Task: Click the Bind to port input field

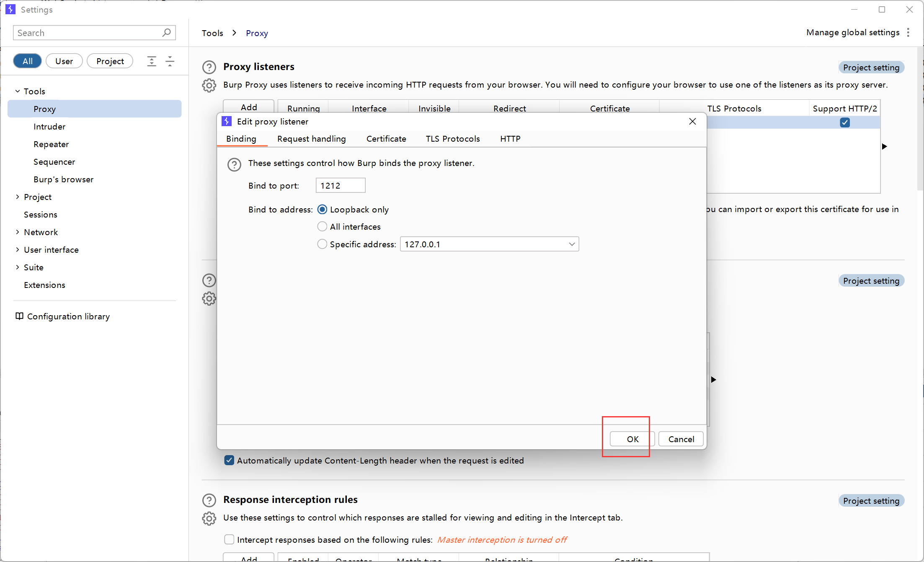Action: coord(340,186)
